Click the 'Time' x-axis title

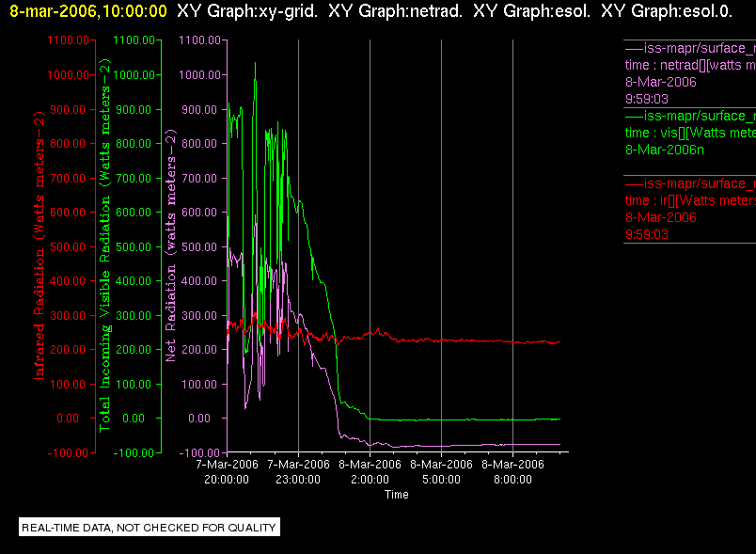click(396, 495)
